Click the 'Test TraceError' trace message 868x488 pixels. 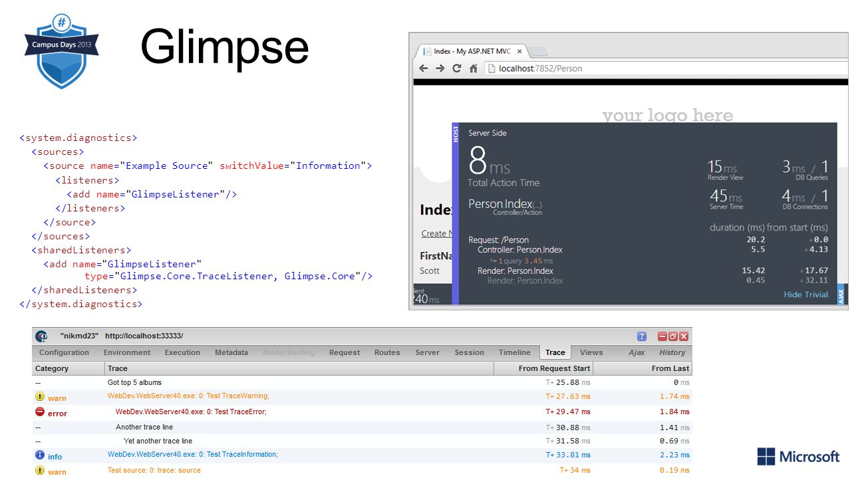[x=191, y=412]
